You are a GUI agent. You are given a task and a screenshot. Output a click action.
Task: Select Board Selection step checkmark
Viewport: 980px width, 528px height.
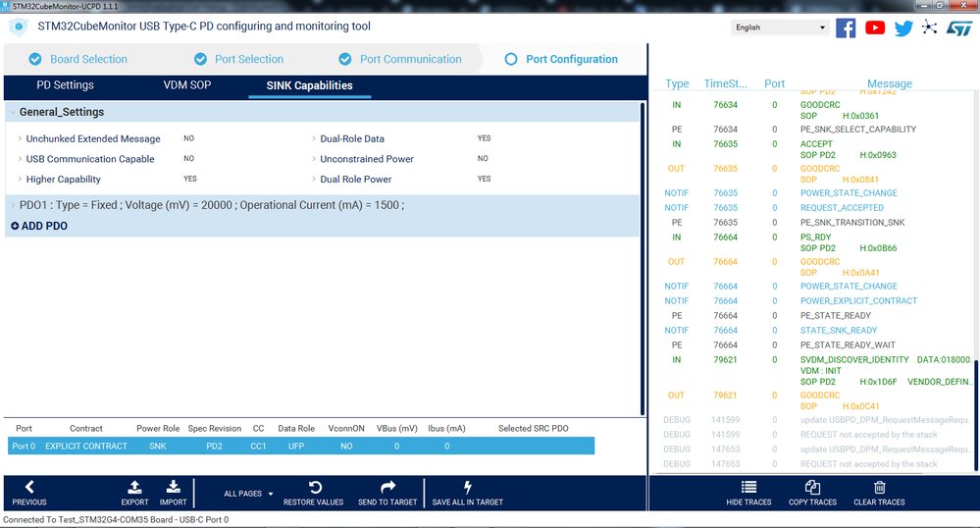click(x=35, y=59)
